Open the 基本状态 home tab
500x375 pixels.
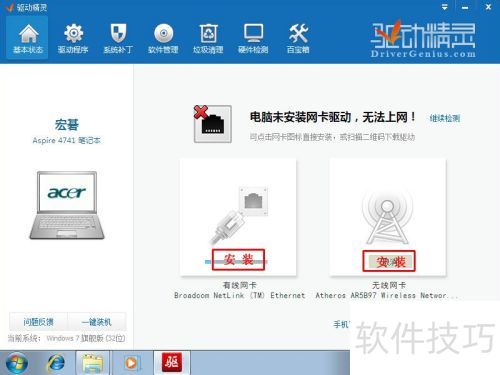point(28,38)
